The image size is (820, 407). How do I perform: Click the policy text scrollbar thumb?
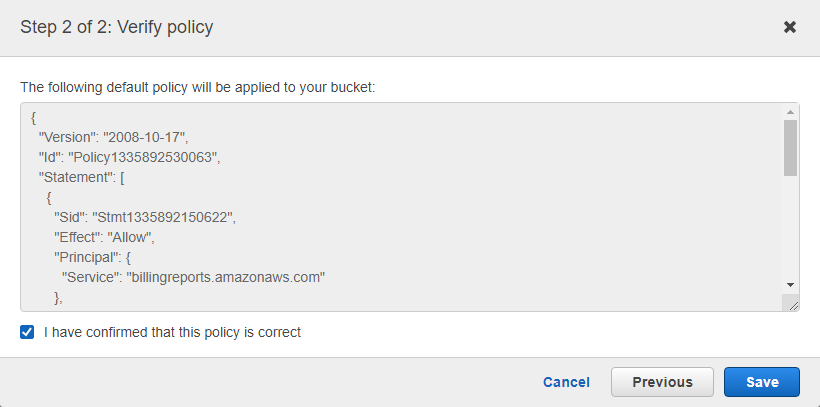[x=790, y=148]
